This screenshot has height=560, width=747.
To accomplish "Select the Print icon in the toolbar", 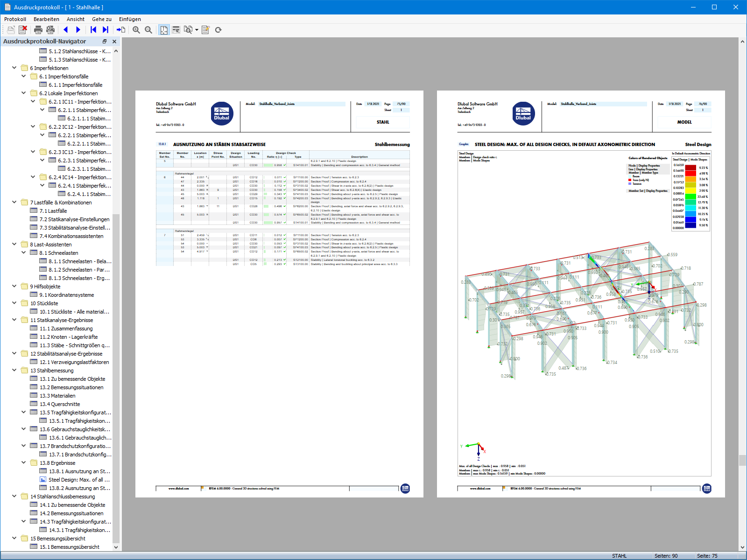I will point(37,29).
